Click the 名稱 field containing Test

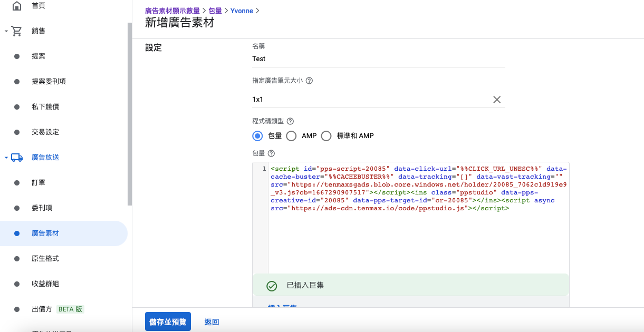point(379,59)
